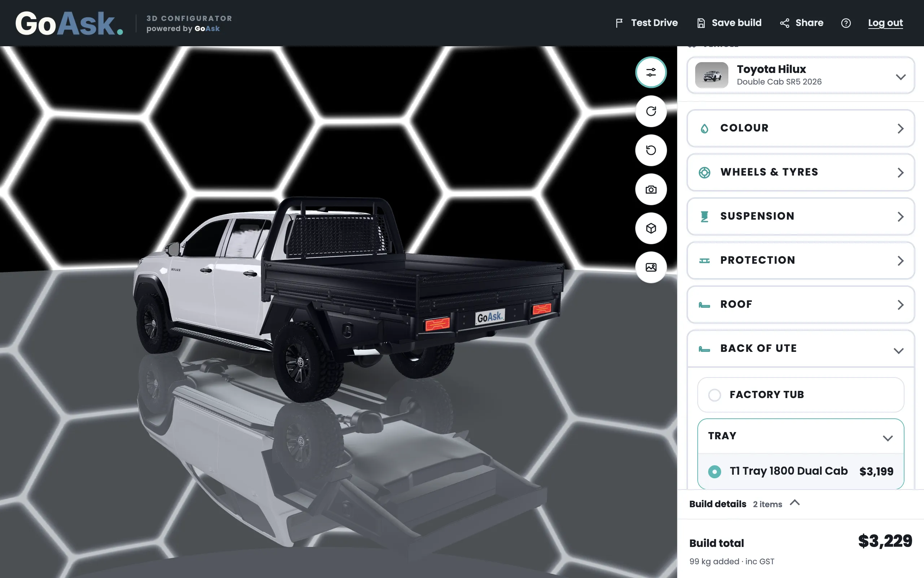Click the rotate counter-clockwise view button

(x=651, y=150)
